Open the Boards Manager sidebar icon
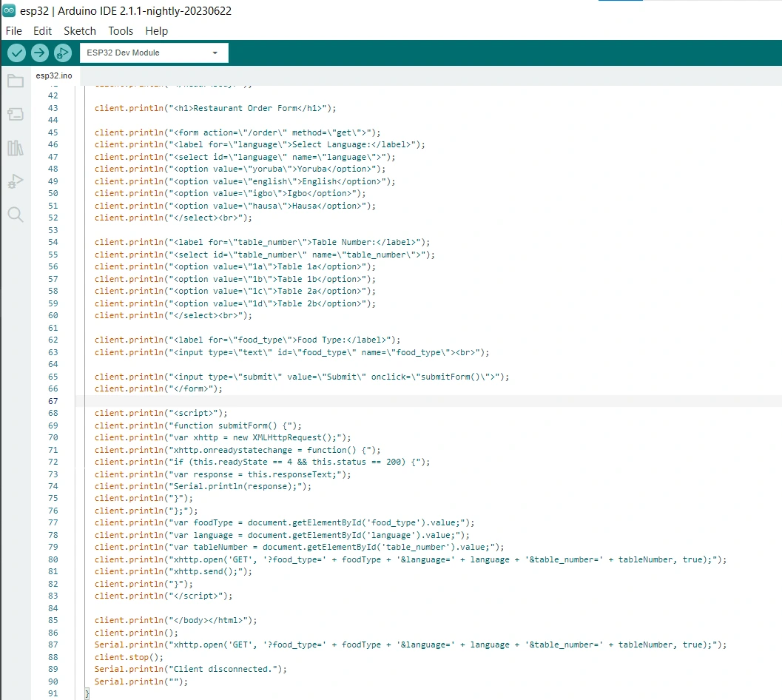 point(16,114)
